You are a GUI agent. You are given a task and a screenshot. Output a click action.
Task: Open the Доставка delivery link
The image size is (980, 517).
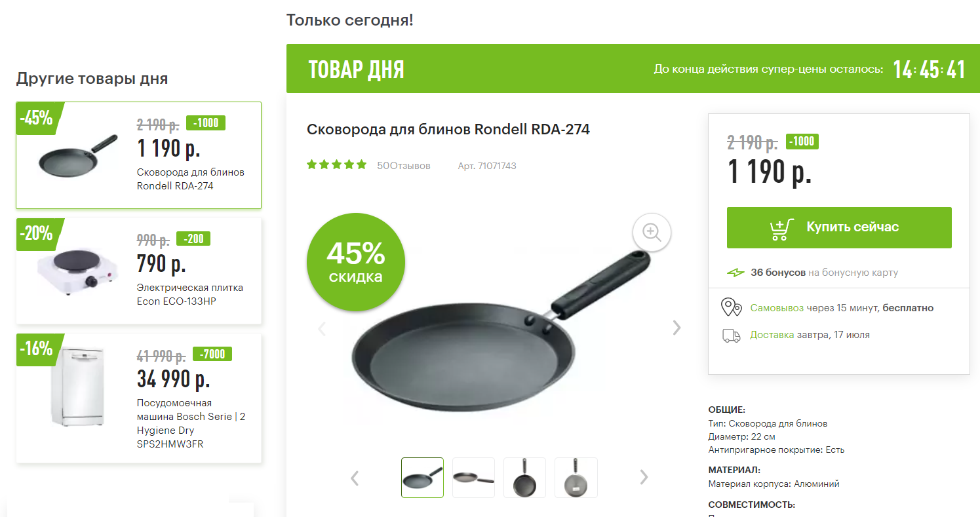[x=772, y=335]
